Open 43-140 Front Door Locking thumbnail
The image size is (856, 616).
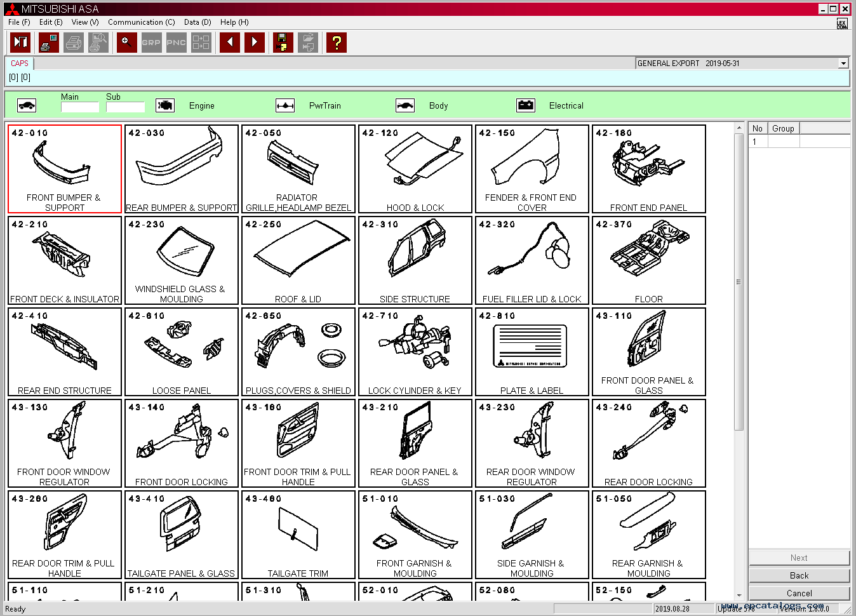tap(182, 443)
